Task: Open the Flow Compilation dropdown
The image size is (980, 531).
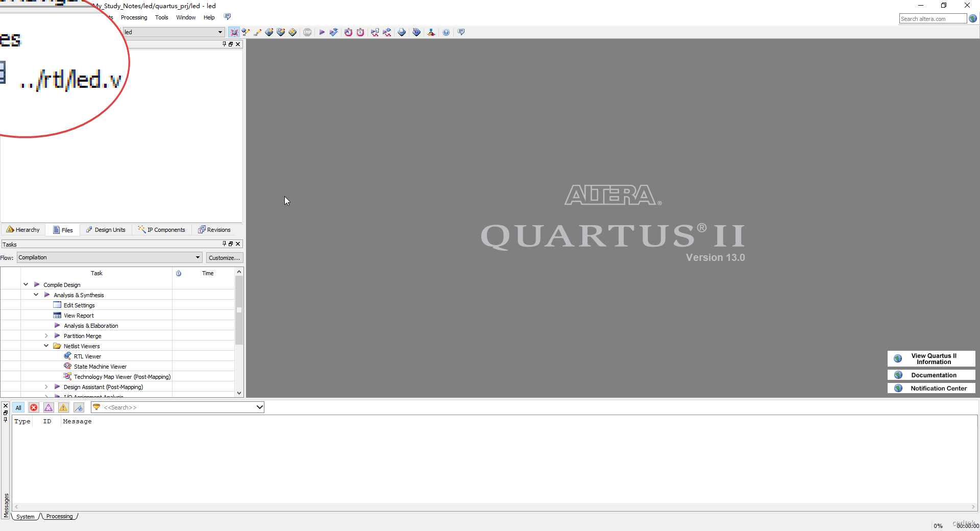Action: 198,257
